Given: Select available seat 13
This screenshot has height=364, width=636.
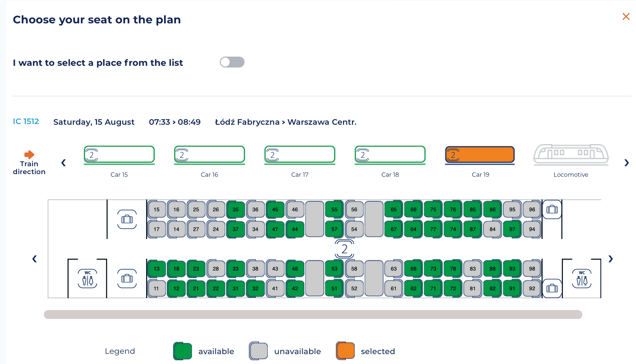Looking at the screenshot, I should (x=157, y=269).
